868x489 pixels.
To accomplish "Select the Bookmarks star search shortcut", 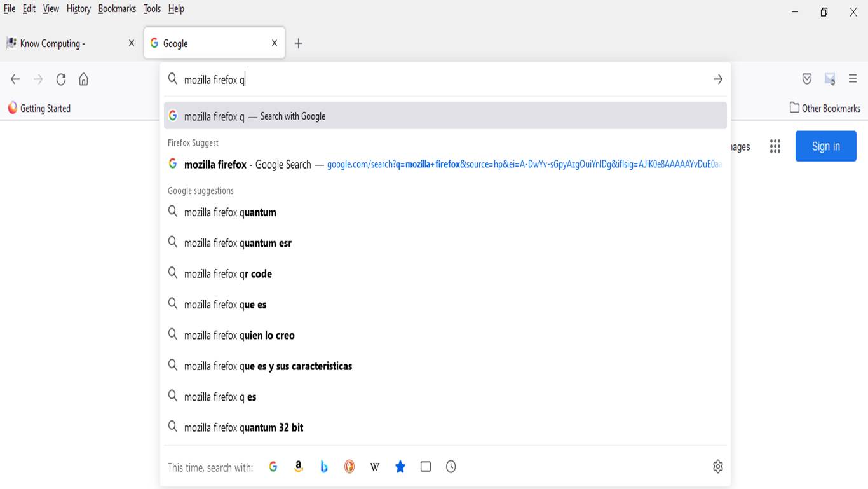I will (400, 467).
